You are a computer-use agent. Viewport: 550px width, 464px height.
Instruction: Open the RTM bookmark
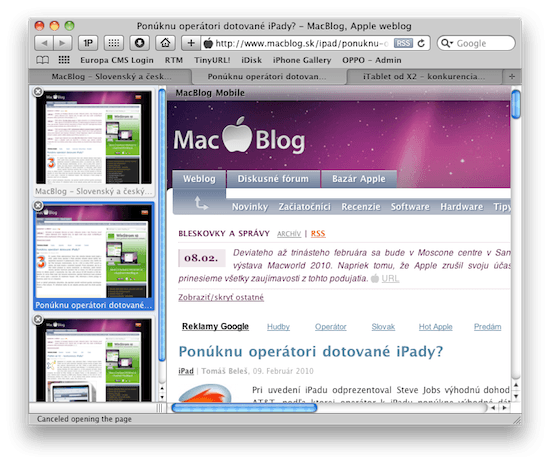[x=174, y=60]
